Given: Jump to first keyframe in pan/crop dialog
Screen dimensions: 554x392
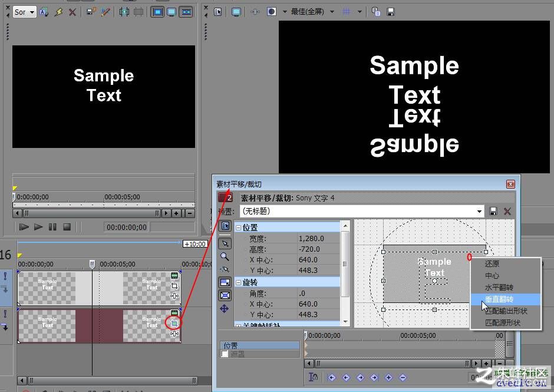Looking at the screenshot, I should 331,377.
